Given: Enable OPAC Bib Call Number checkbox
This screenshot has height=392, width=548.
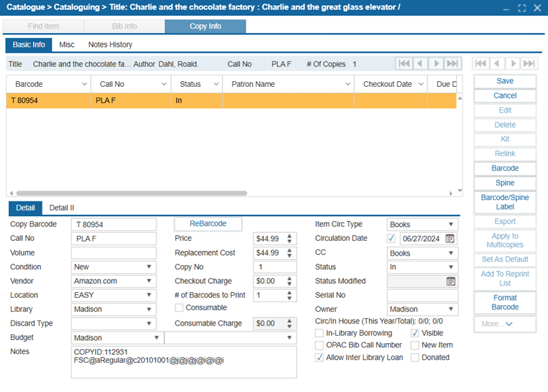Looking at the screenshot, I should (x=319, y=345).
